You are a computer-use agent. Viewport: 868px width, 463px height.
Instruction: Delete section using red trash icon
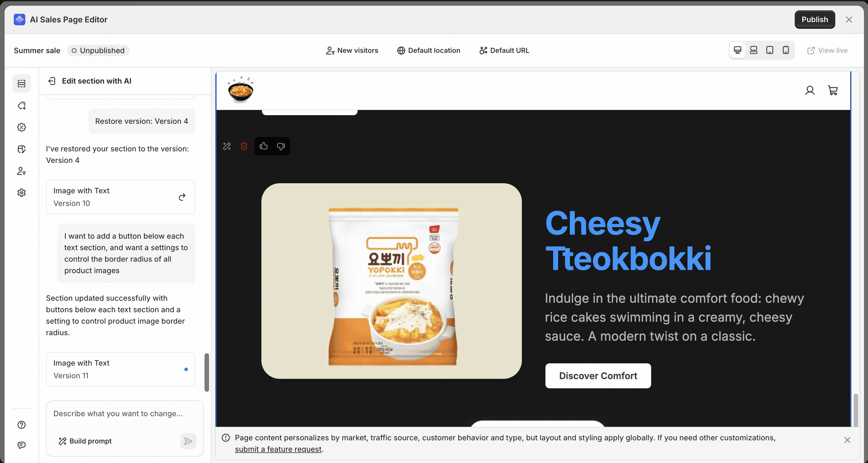coord(244,146)
